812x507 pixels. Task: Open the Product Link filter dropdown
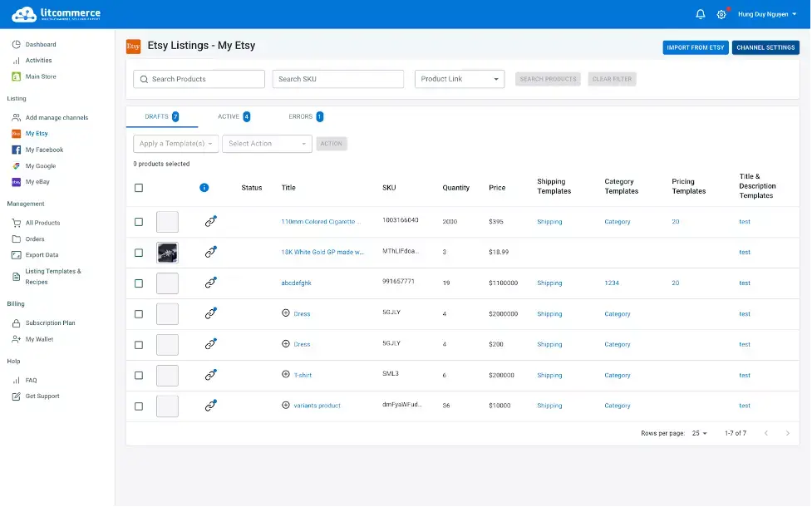pos(459,78)
